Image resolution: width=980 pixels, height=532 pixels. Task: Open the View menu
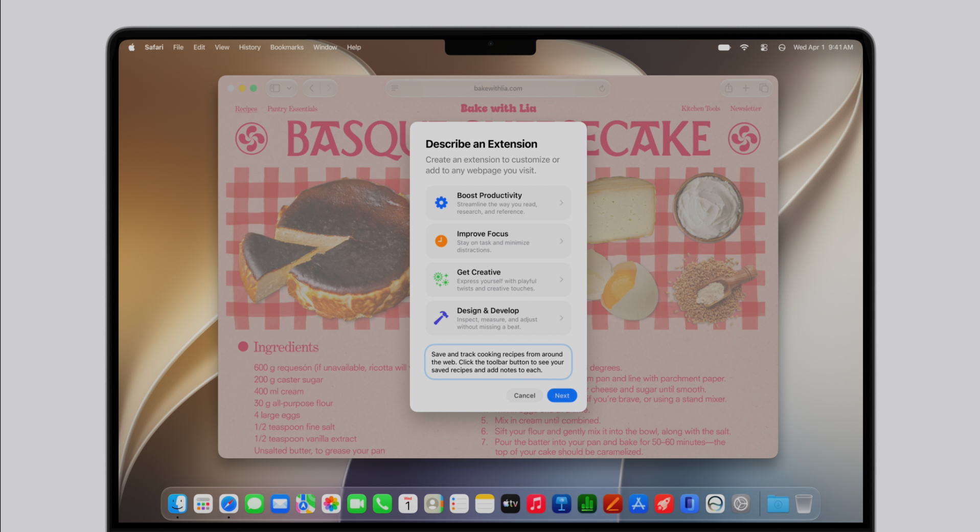point(222,47)
